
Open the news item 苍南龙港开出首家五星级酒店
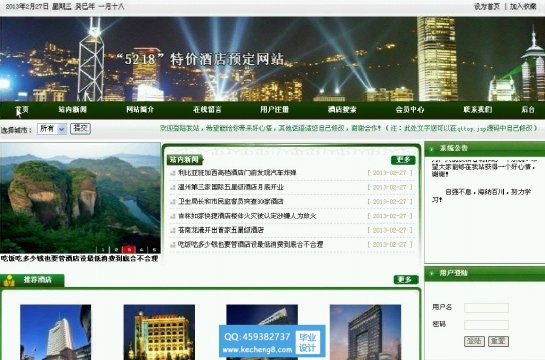221,230
